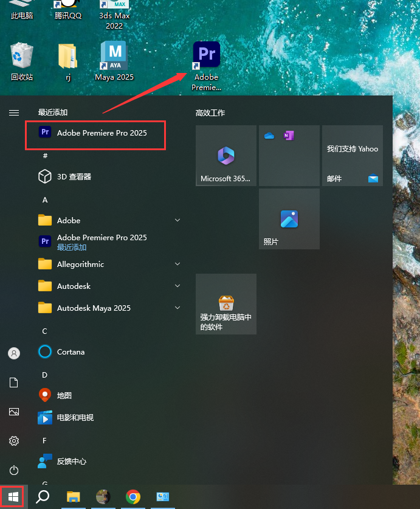Open the 强力卸载电脑中的软件 tile
This screenshot has height=509, width=420.
point(226,304)
